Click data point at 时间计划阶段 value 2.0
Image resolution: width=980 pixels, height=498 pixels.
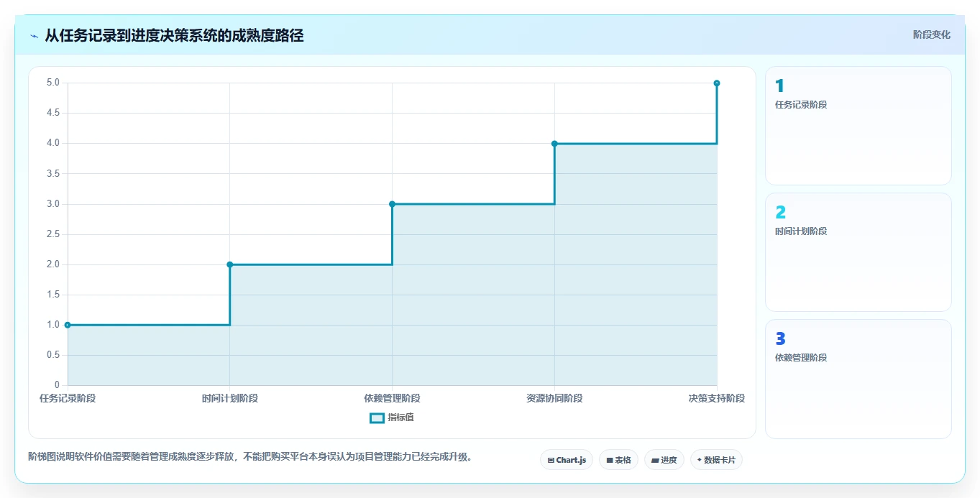coord(230,264)
